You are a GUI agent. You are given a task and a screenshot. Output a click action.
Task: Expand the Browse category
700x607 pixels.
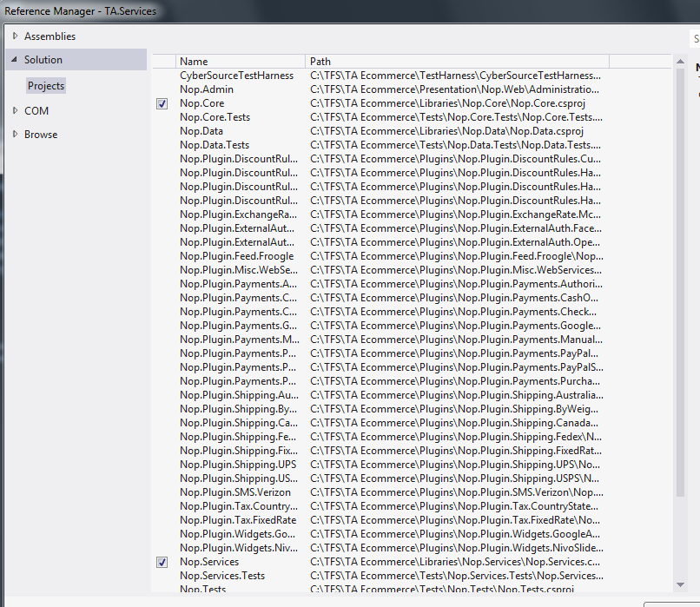(x=15, y=135)
